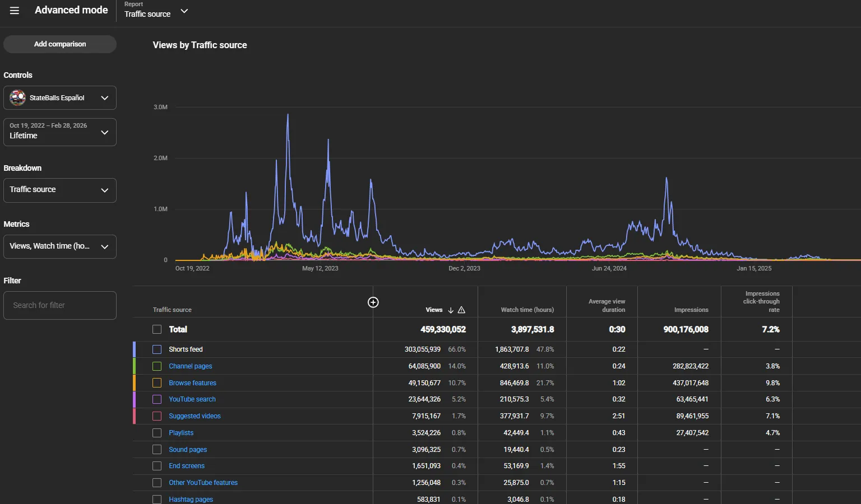Viewport: 861px width, 504px height.
Task: Expand the Report Traffic source chevron
Action: (184, 11)
